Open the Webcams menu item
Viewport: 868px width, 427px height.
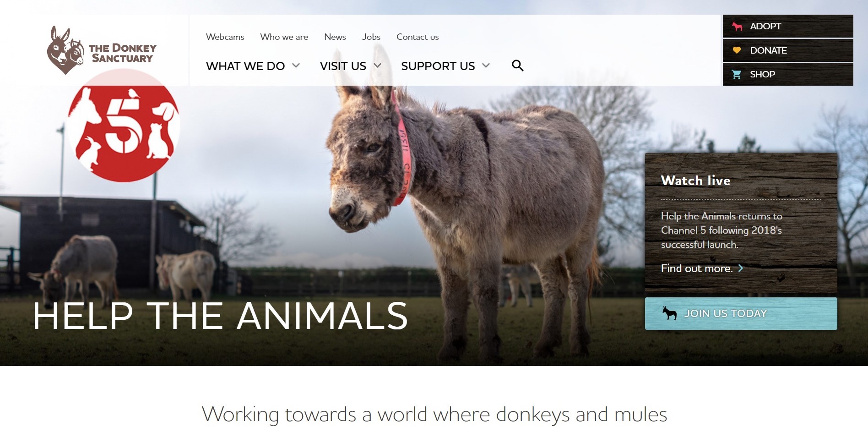[x=225, y=37]
